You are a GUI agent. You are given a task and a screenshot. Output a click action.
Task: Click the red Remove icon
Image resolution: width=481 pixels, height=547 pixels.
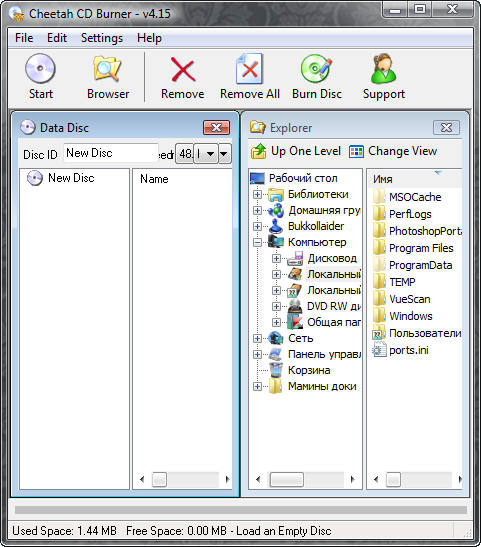[183, 70]
